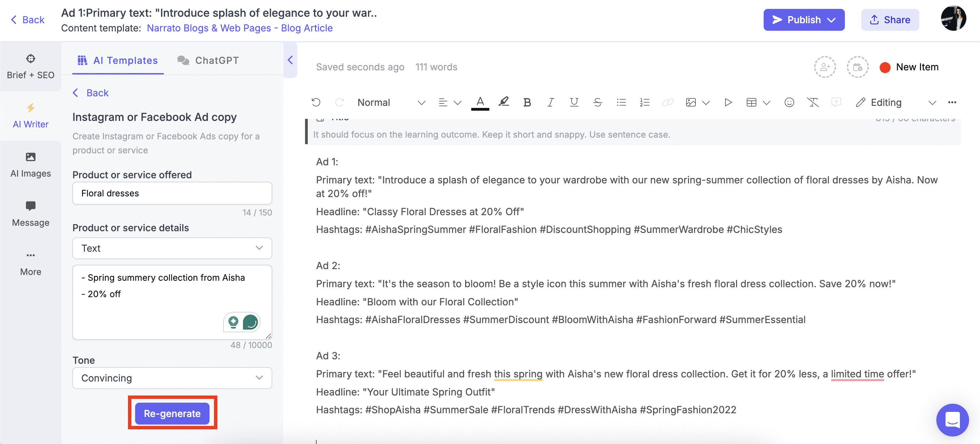980x444 pixels.
Task: Click the Editing mode toggle dropdown
Action: tap(931, 101)
